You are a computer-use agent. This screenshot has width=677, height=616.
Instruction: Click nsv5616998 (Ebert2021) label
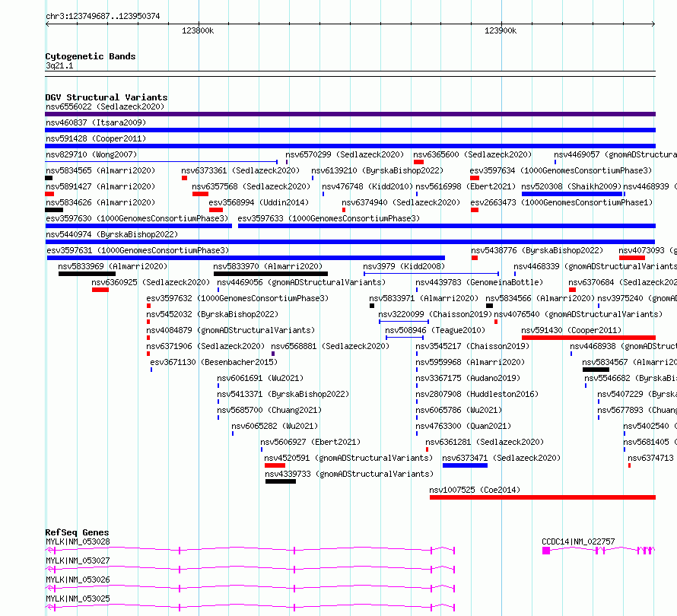pyautogui.click(x=466, y=186)
